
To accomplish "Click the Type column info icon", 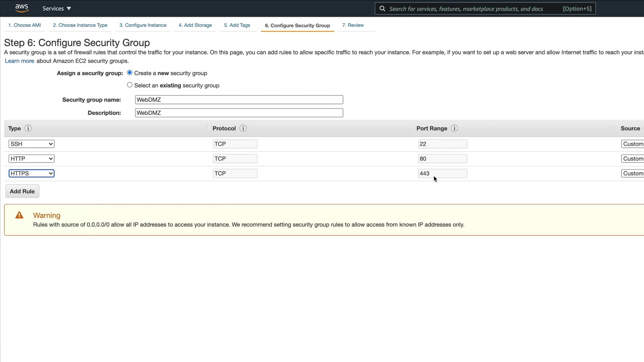I will coord(28,128).
